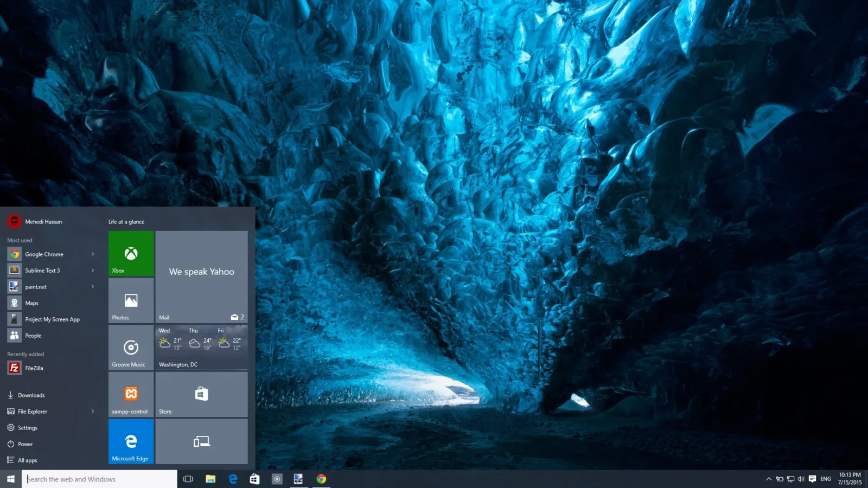This screenshot has height=488, width=868.
Task: Click the Search the web and Windows box
Action: point(99,479)
